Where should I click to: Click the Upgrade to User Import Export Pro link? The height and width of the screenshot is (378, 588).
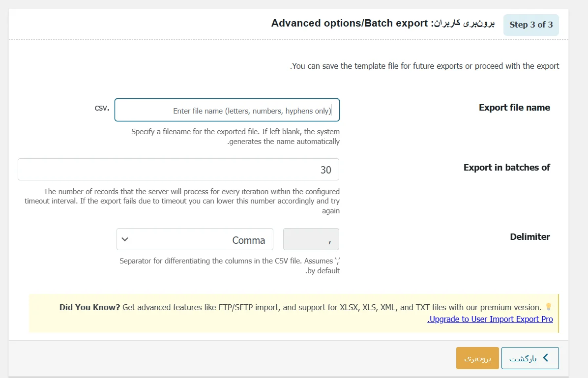coord(491,319)
